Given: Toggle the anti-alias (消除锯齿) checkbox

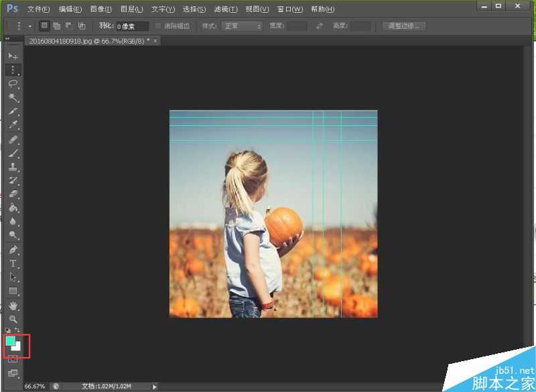Looking at the screenshot, I should tap(158, 26).
